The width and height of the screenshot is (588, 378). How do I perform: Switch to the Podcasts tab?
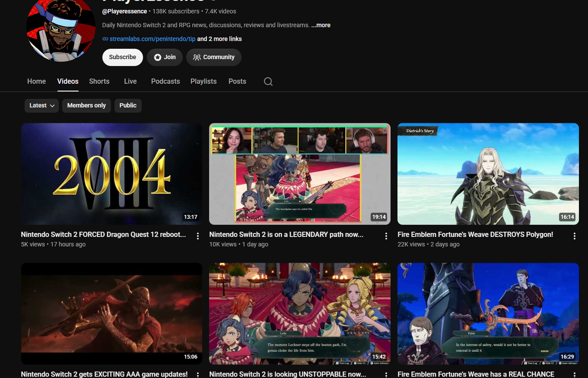[x=165, y=81]
